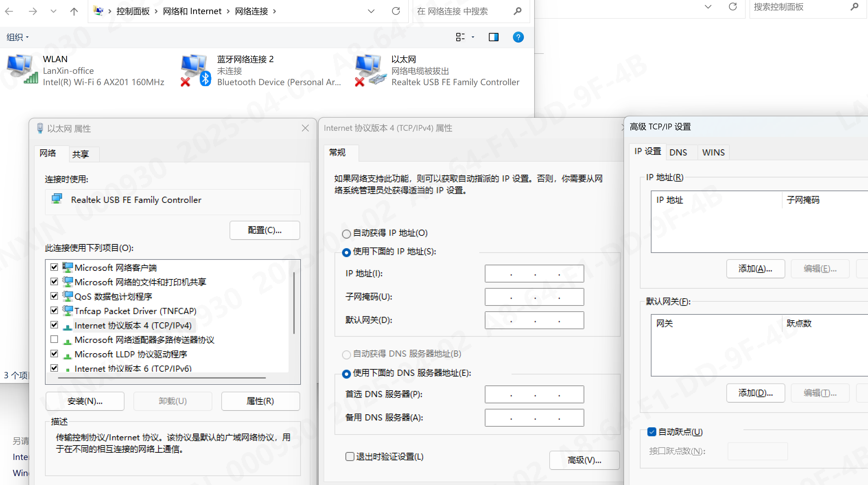Screen dimensions: 868x485
Task: Check Microsoft 网络适配器多路传送器协议
Action: [54, 339]
